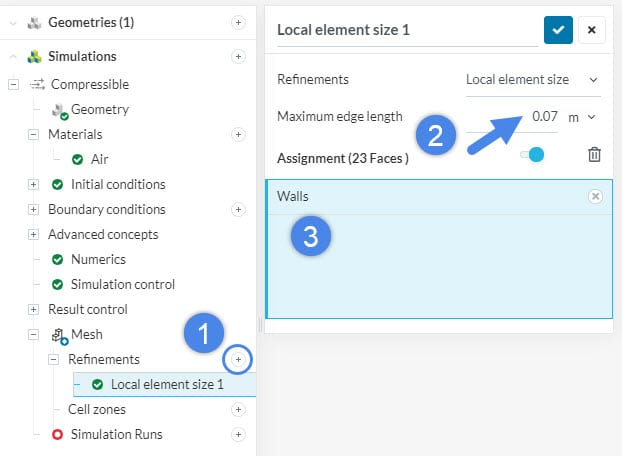This screenshot has height=456, width=622.
Task: Collapse the Geometries section chevron
Action: click(13, 23)
